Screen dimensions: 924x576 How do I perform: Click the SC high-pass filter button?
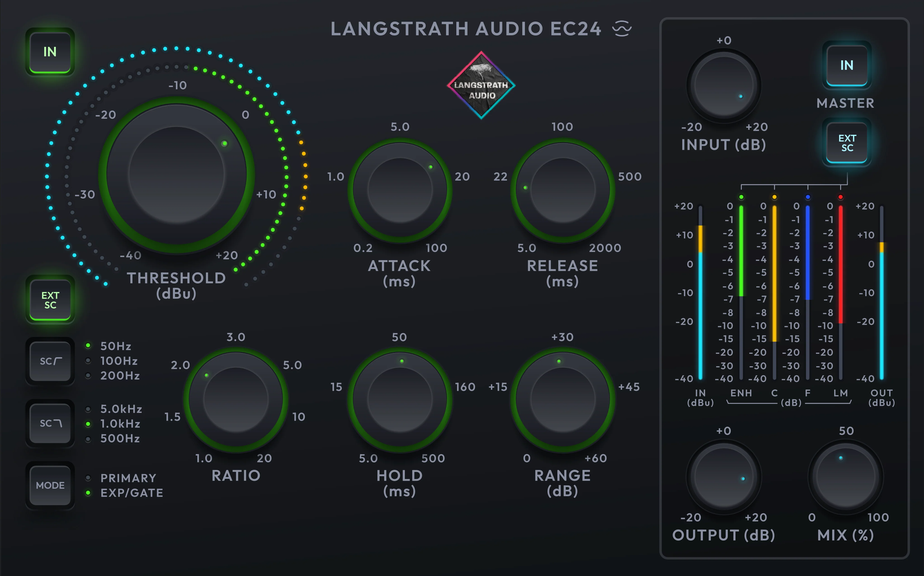click(50, 361)
